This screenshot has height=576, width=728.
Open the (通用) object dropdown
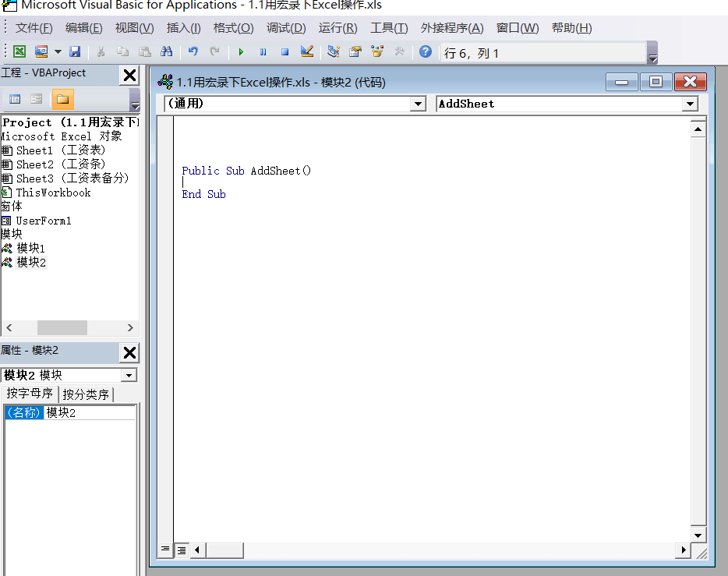click(x=419, y=103)
